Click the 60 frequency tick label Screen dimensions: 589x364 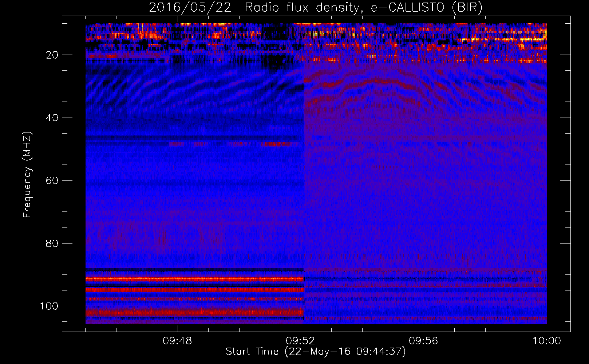click(x=52, y=181)
